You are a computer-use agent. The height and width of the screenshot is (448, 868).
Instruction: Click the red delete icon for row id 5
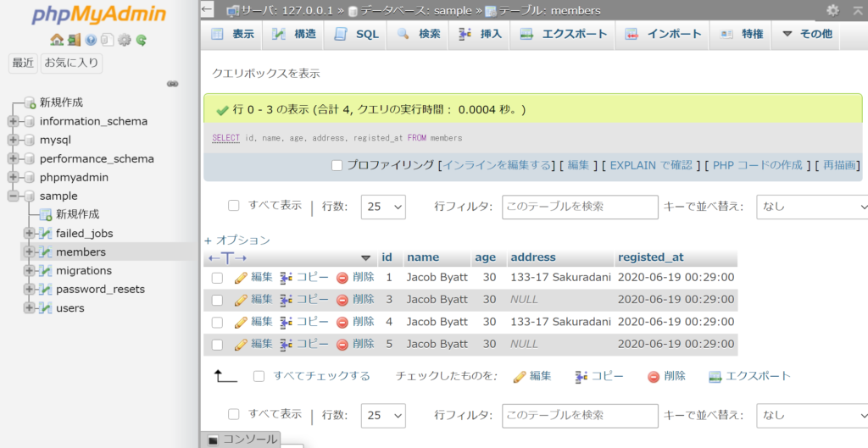[342, 345]
